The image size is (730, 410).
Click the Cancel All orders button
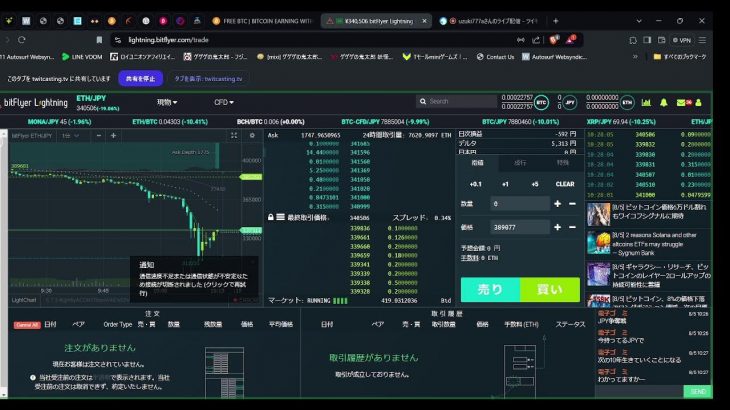click(x=27, y=325)
